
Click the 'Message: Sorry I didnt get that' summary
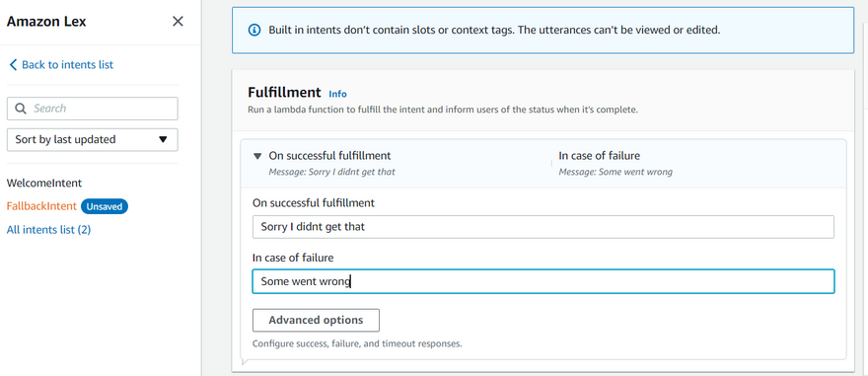(x=332, y=172)
